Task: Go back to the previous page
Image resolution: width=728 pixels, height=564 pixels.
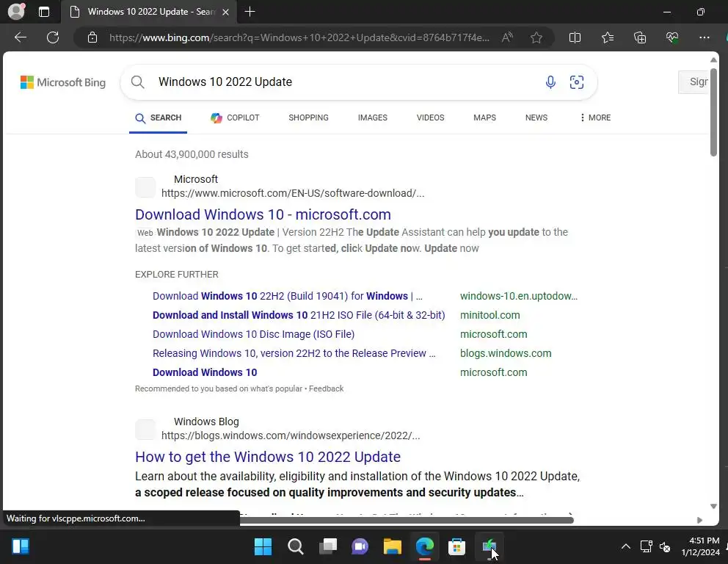Action: [x=21, y=37]
